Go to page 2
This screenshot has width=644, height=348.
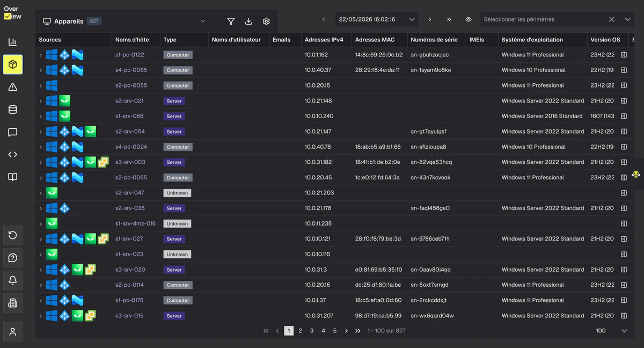click(x=301, y=331)
